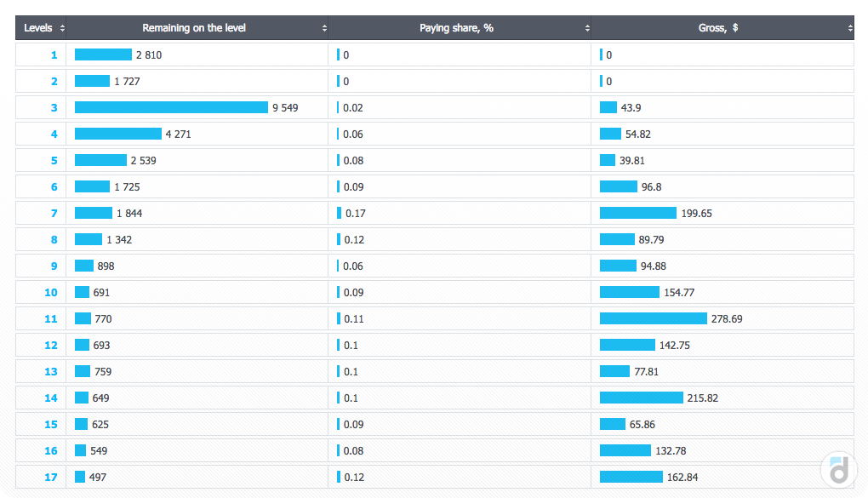Select level 17 link
This screenshot has width=868, height=498.
coord(51,478)
